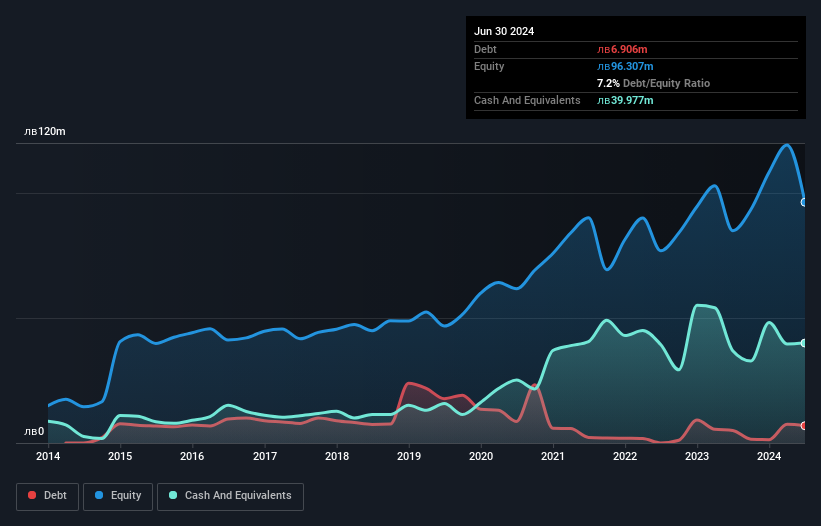Click the 2024 x-axis label
Image resolution: width=821 pixels, height=526 pixels.
[x=769, y=456]
